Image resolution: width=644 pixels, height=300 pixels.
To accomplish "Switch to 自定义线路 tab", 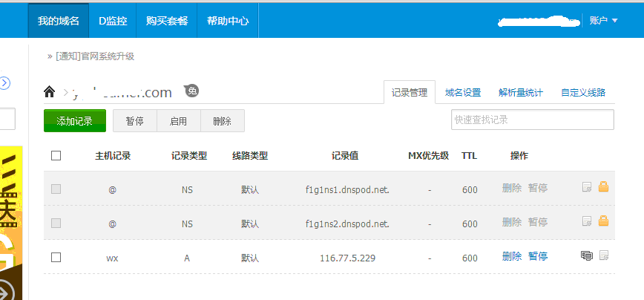I will 583,93.
